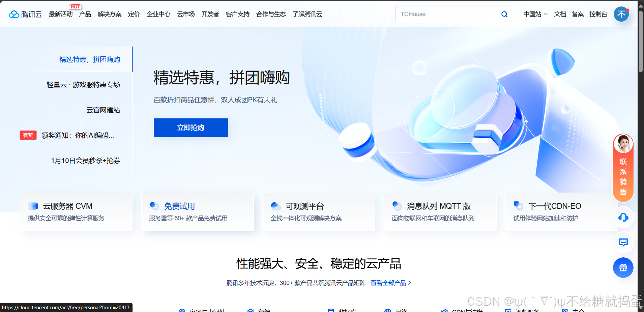Click the 联系销售 sales agent badge
The height and width of the screenshot is (312, 644).
(x=623, y=168)
